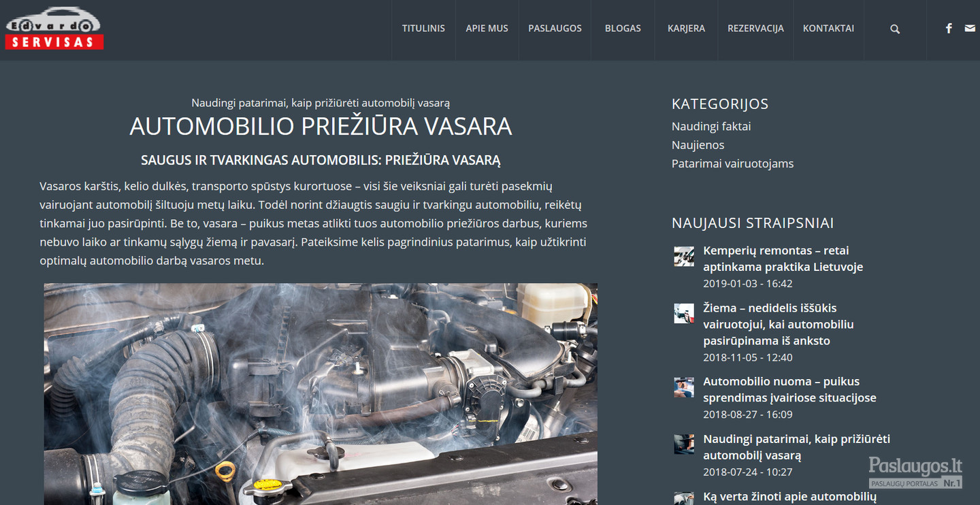Open the sidebar article on summer car care

pyautogui.click(x=797, y=447)
